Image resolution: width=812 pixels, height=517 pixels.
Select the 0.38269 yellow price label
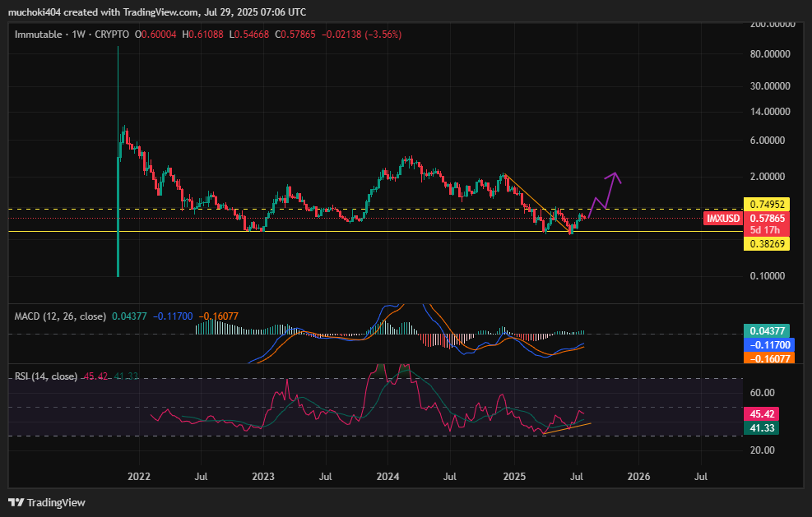(x=767, y=244)
